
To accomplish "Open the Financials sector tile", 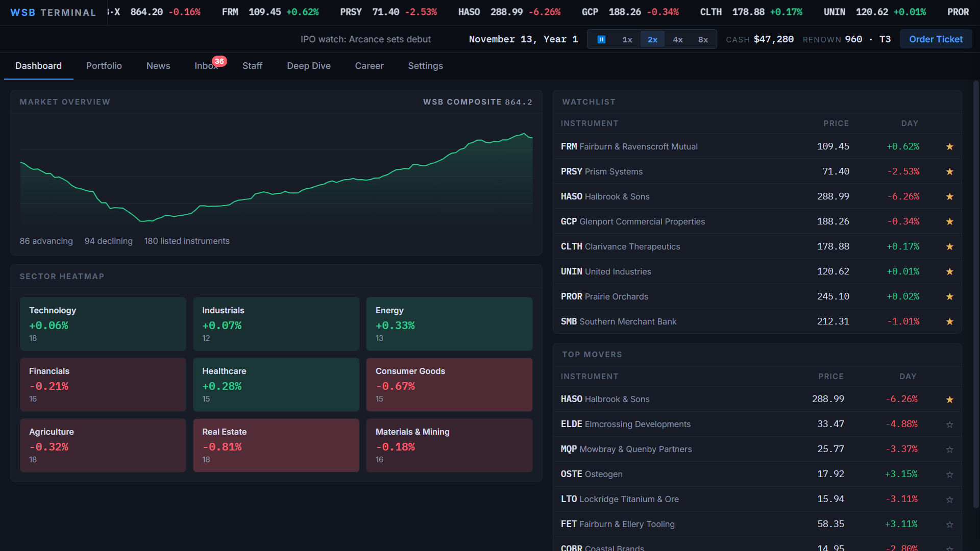I will tap(103, 385).
